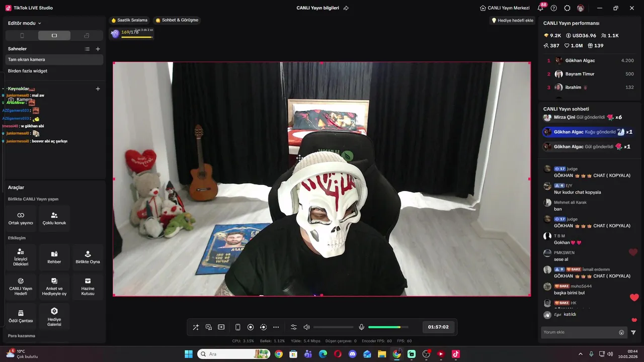The image size is (644, 362).
Task: Open the settings gear in title bar
Action: (567, 8)
